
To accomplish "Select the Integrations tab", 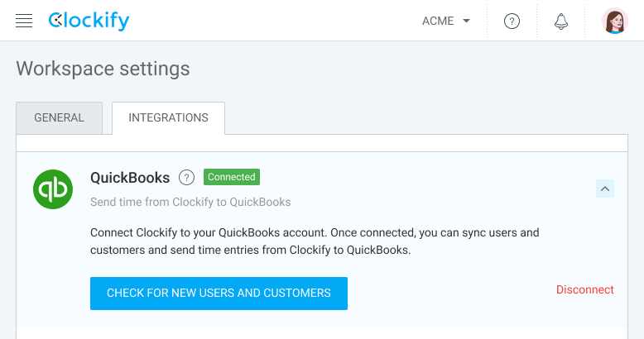I will [x=168, y=117].
